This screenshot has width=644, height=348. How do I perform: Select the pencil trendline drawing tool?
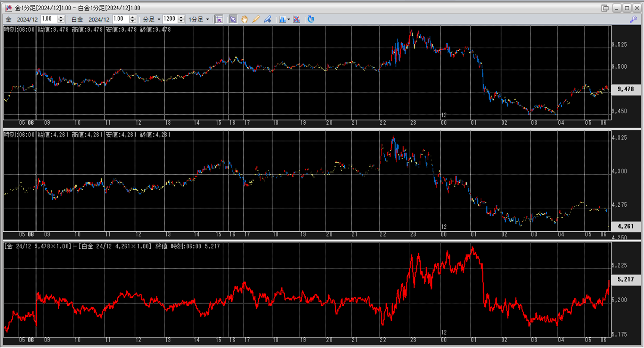click(x=256, y=19)
